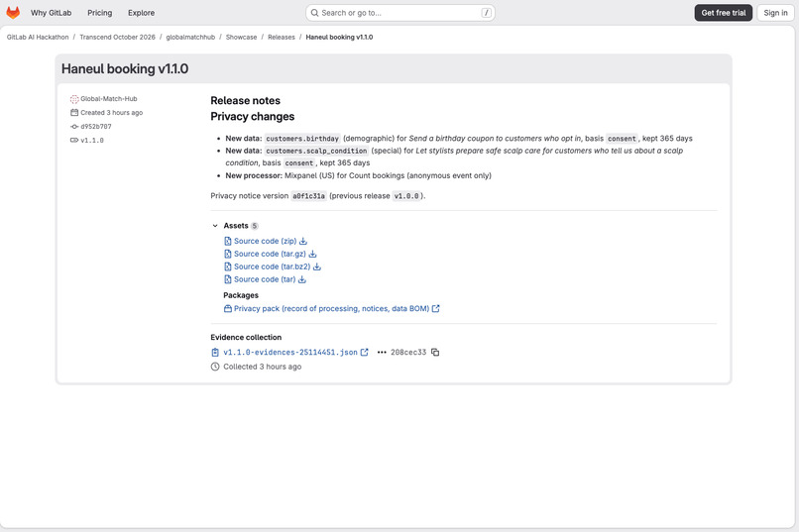Click download icon next to tar.gz
This screenshot has height=532, width=799.
[313, 254]
